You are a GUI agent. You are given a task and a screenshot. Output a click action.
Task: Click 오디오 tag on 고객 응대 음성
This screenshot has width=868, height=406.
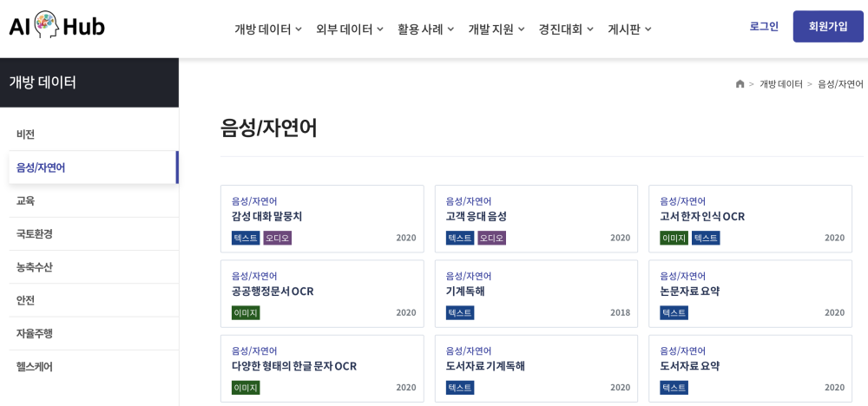coord(491,238)
